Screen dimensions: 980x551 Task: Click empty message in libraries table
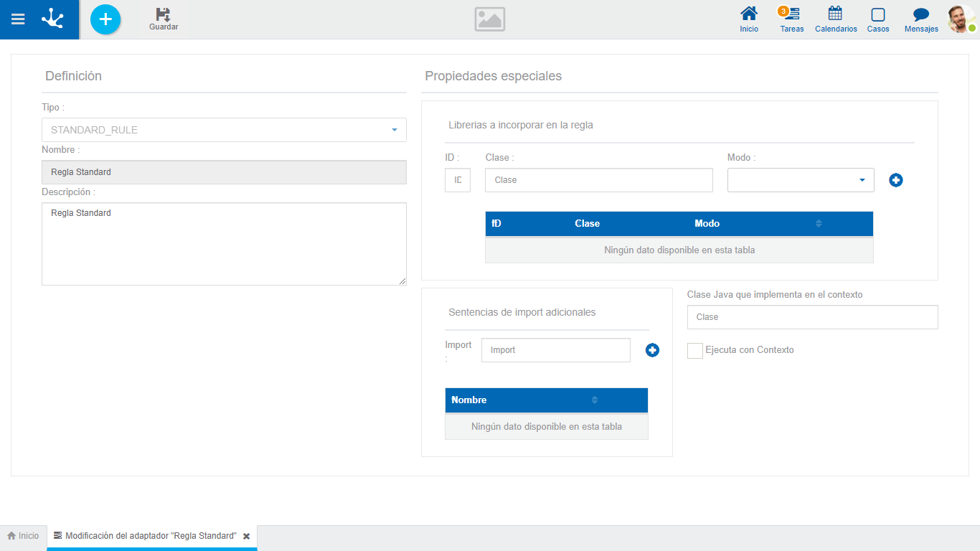pyautogui.click(x=679, y=250)
